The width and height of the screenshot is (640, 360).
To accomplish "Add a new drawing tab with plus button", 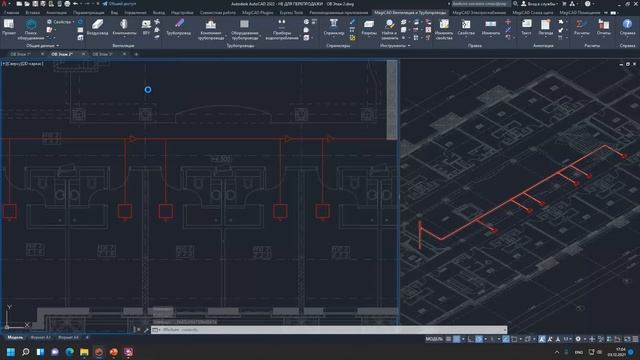I will tap(136, 54).
